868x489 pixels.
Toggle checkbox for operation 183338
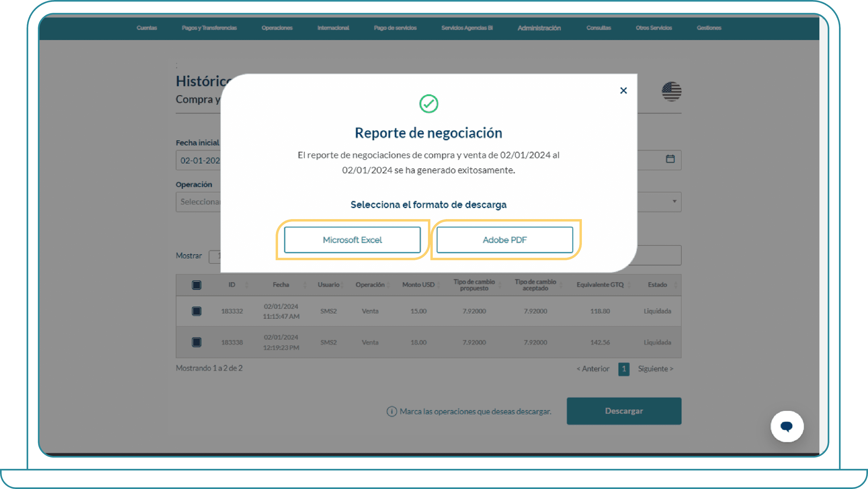point(196,342)
